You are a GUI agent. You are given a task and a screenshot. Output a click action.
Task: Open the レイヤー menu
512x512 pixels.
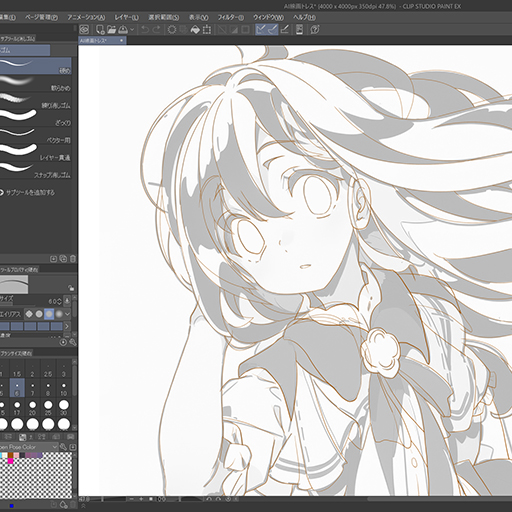click(126, 17)
